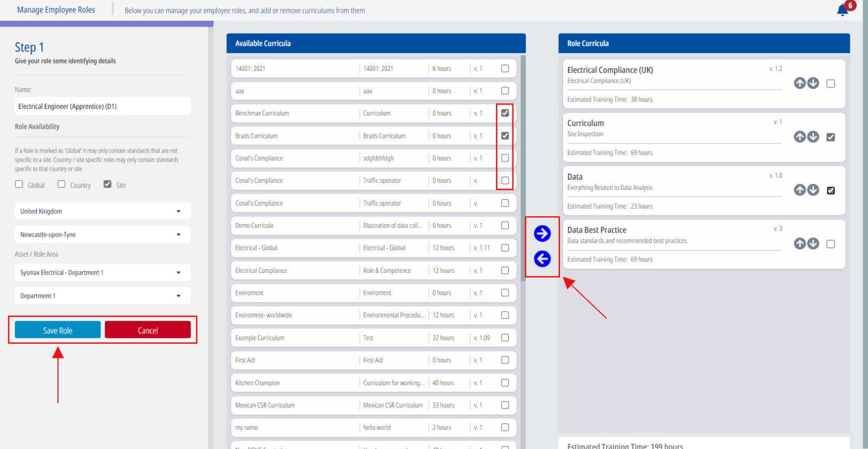Click the Electrical Compliance row name
Screen dimensions: 868x449
point(261,270)
